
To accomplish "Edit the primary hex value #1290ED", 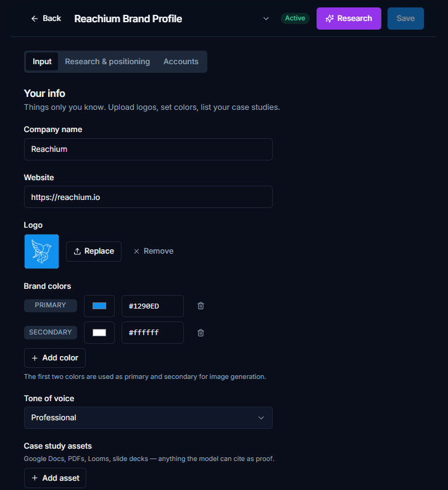I will (x=152, y=306).
